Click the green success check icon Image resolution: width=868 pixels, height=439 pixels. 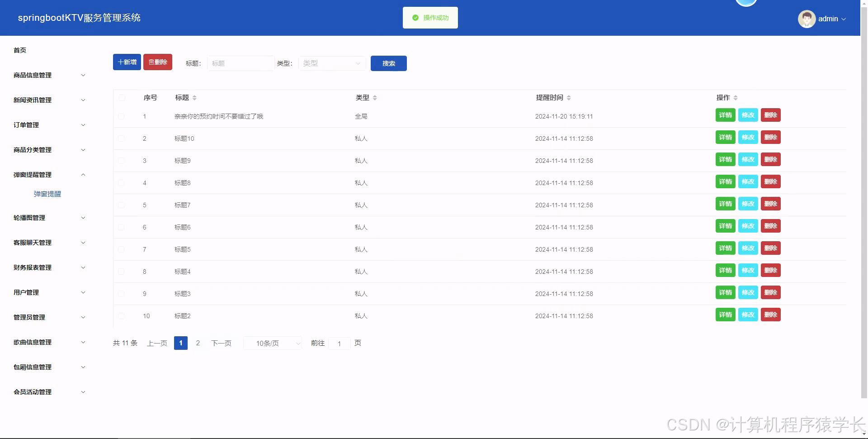point(415,17)
